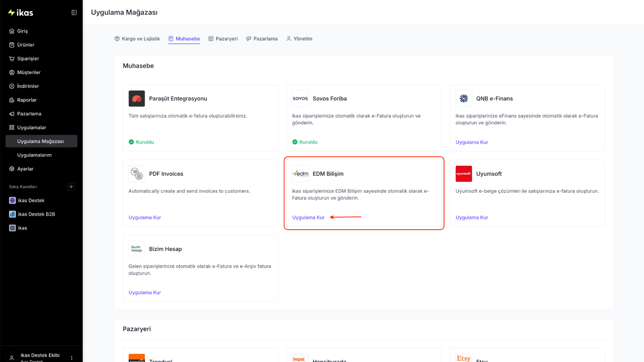Open ikas Destek B2B sales channel
Screen dimensions: 644x362
coord(41,214)
